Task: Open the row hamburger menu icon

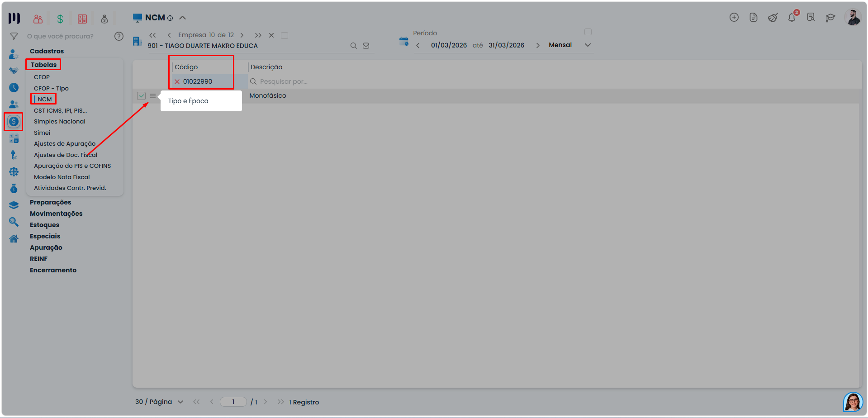Action: 153,96
